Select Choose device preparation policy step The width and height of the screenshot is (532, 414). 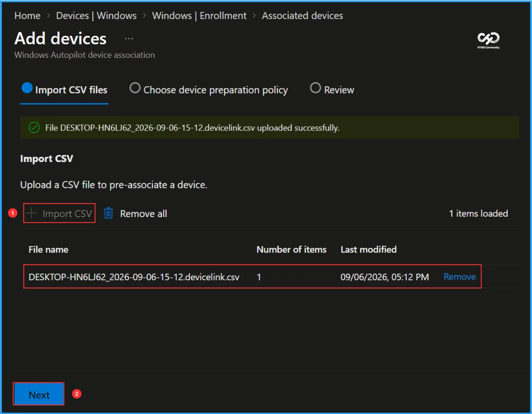pos(209,89)
